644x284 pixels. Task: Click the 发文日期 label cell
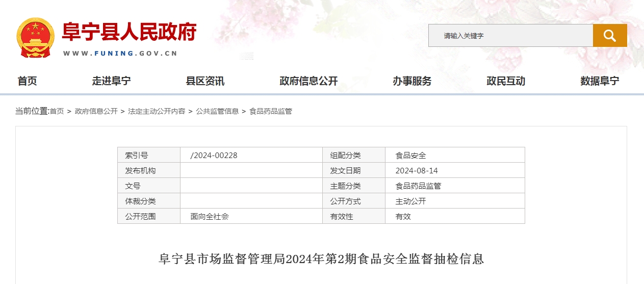pyautogui.click(x=354, y=170)
